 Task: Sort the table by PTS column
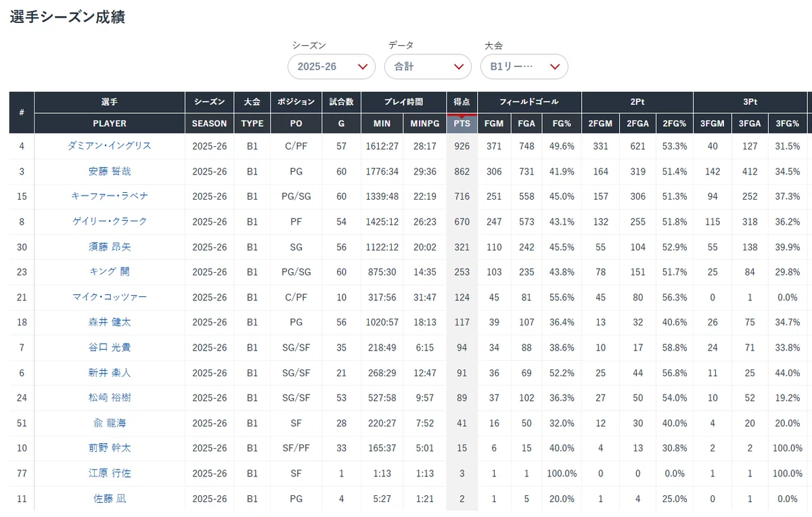(462, 124)
